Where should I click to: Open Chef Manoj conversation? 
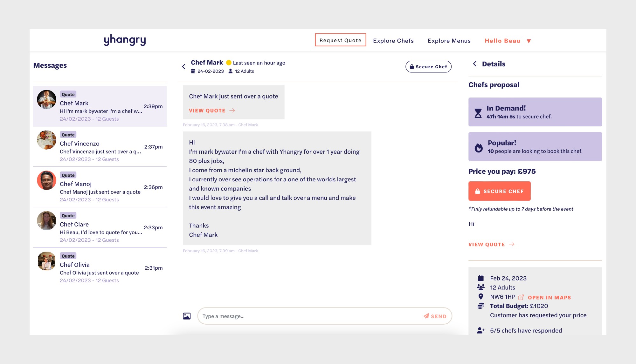tap(100, 187)
